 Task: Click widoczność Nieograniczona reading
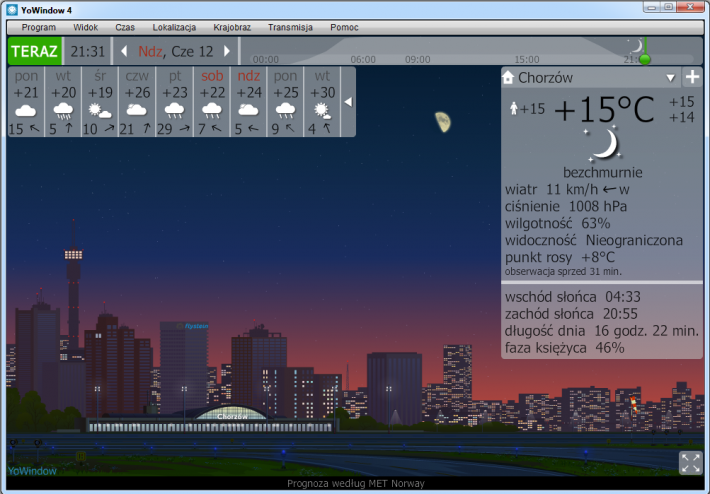(594, 240)
